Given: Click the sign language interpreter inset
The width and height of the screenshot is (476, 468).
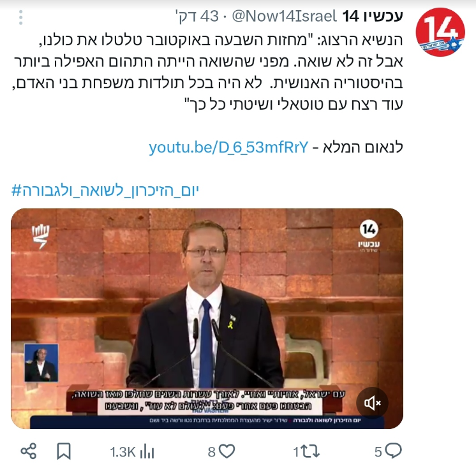Looking at the screenshot, I should point(41,363).
